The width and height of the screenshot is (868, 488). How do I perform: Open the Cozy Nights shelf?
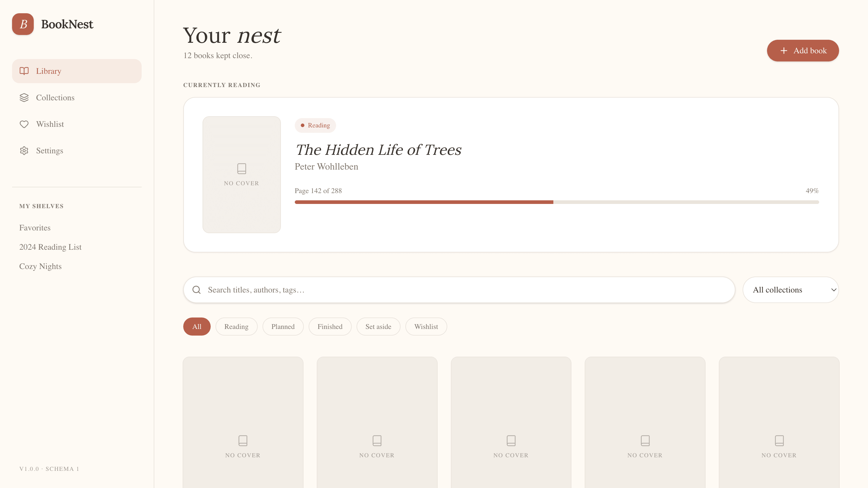[40, 266]
